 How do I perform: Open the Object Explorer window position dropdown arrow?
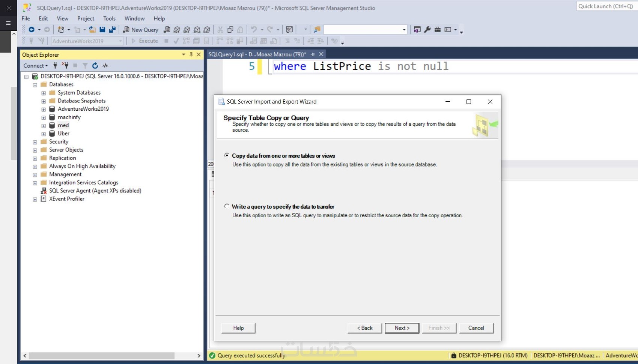[x=184, y=55]
